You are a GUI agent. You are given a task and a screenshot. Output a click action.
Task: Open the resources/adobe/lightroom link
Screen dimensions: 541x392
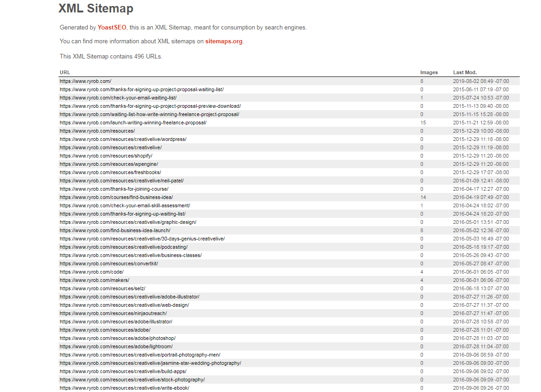(x=117, y=346)
